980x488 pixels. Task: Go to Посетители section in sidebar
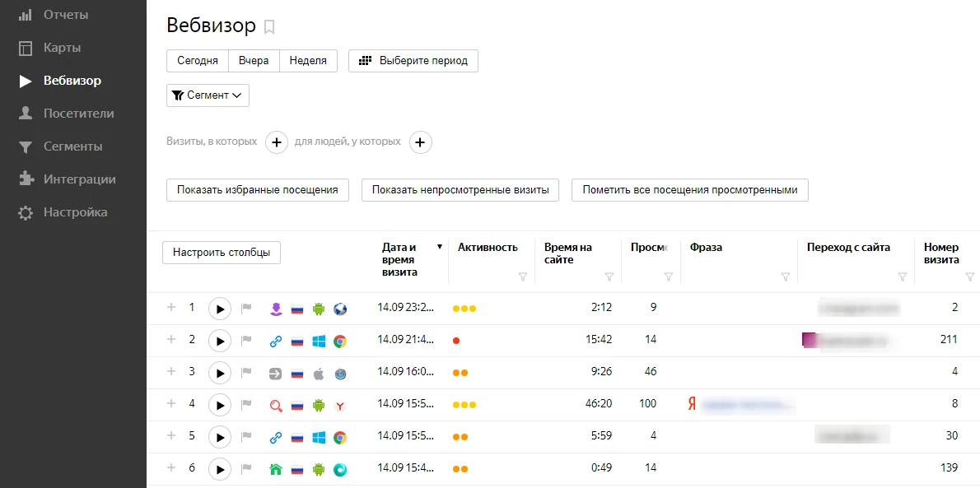tap(78, 114)
